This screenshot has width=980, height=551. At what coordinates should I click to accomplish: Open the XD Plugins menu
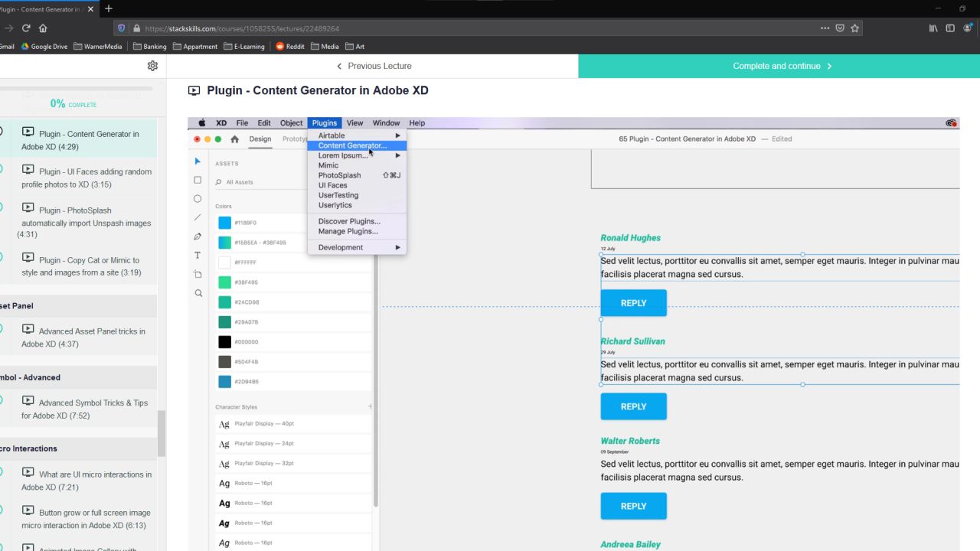coord(325,122)
